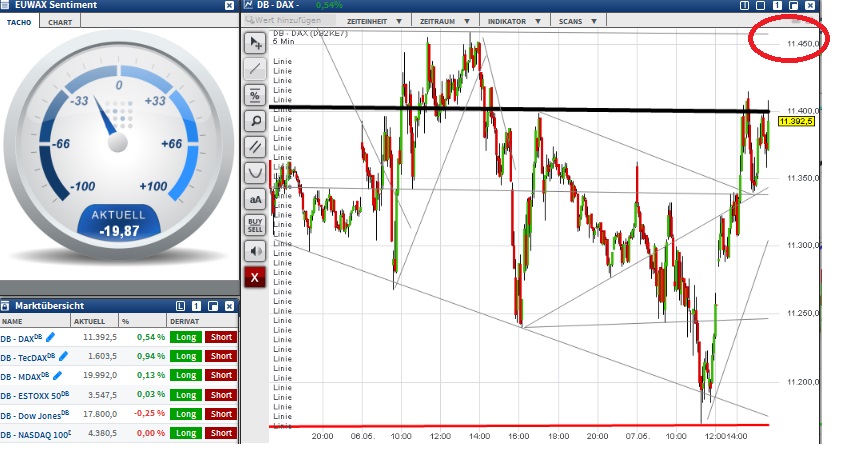Click the 1 group icon in DB - DAX chart header

[x=777, y=5]
